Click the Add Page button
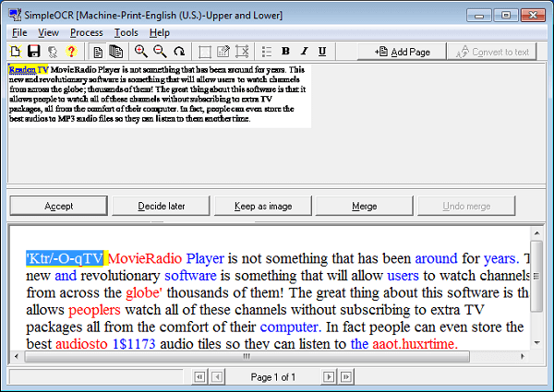The height and width of the screenshot is (392, 554). (402, 52)
